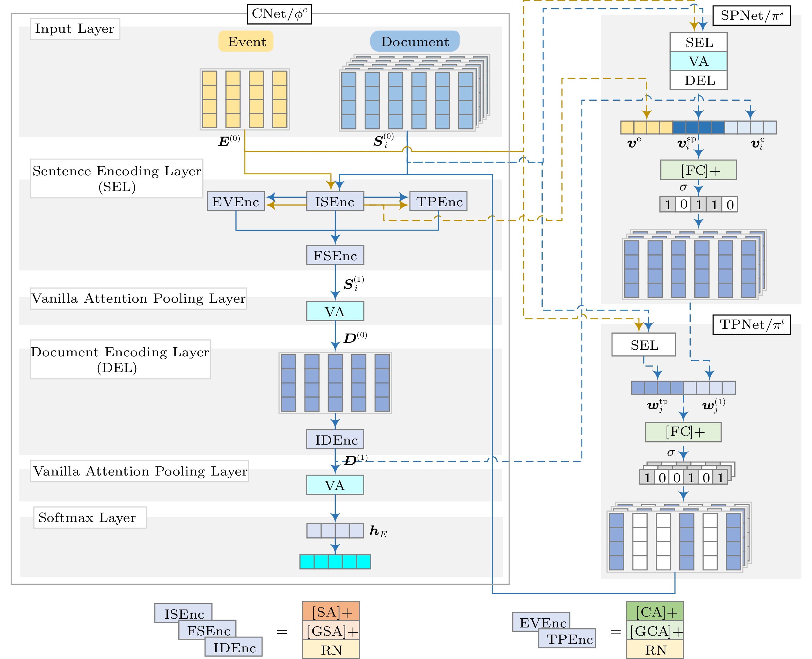This screenshot has width=812, height=659.
Task: Click the blue Document label
Action: pyautogui.click(x=415, y=41)
